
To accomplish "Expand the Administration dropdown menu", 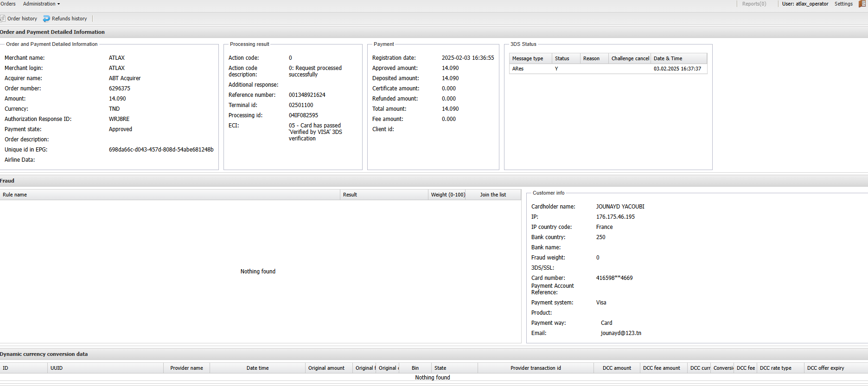I will pos(41,4).
